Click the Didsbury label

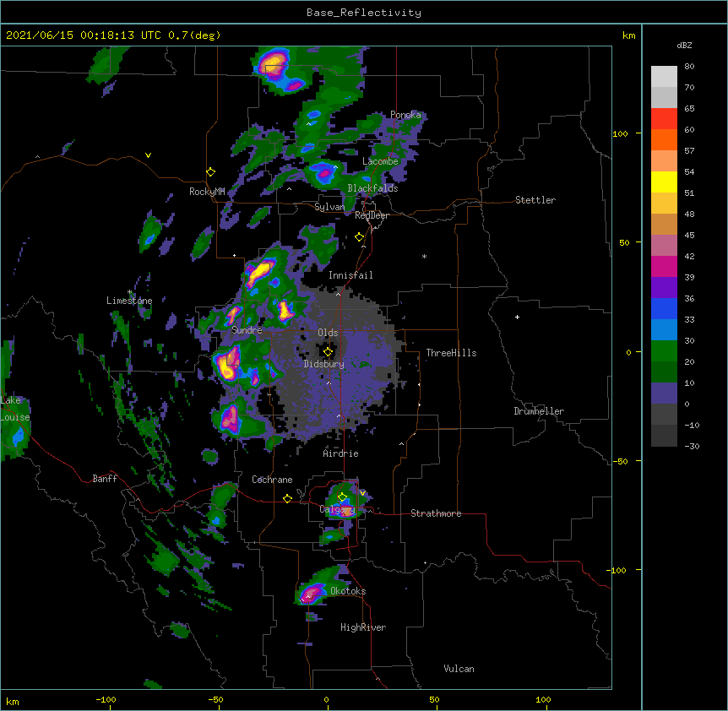(x=324, y=364)
